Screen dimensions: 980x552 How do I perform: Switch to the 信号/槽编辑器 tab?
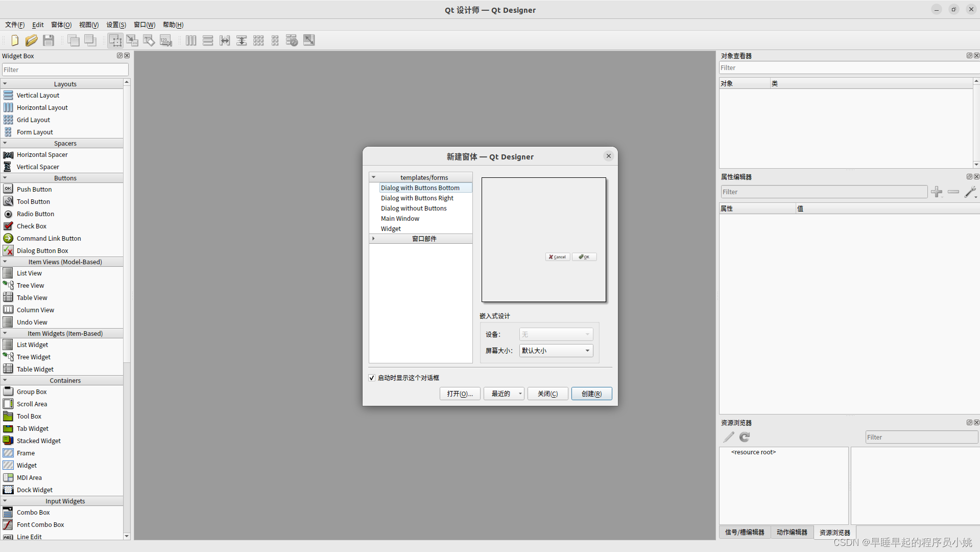tap(745, 532)
